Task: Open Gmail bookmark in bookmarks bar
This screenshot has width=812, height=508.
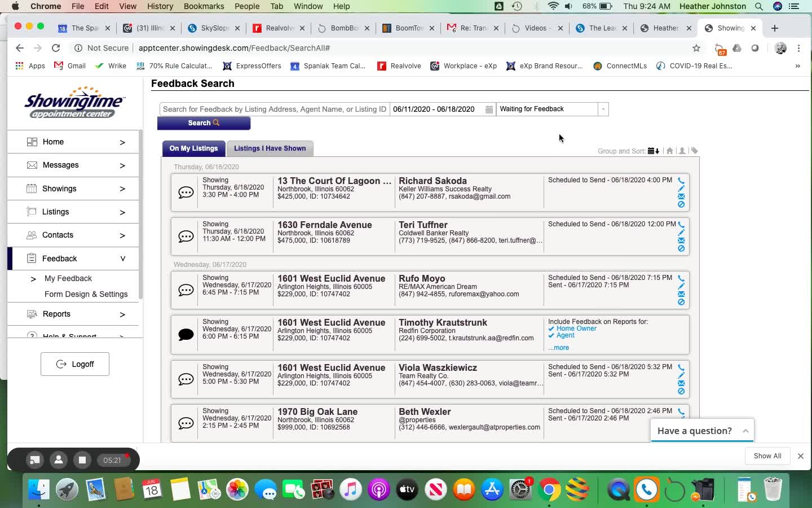Action: click(x=70, y=66)
